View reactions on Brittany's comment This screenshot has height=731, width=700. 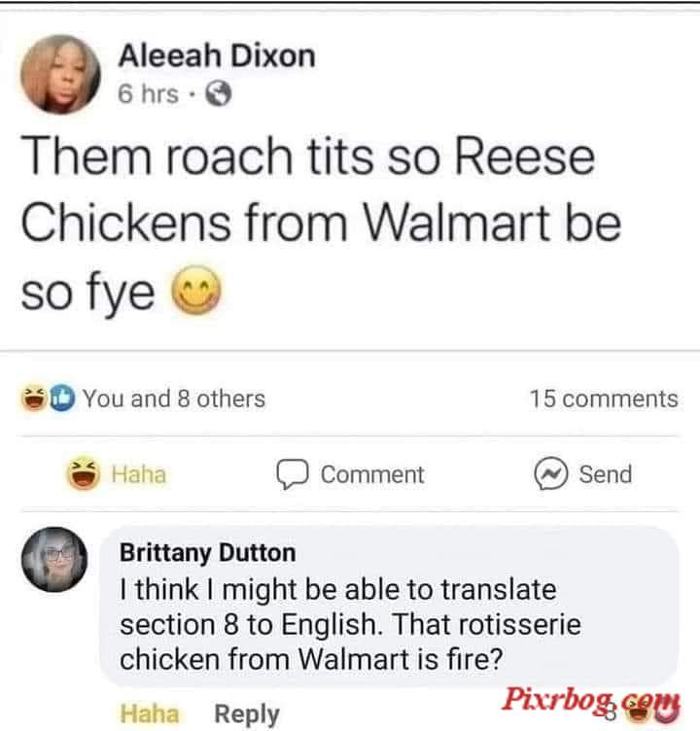pos(644,712)
